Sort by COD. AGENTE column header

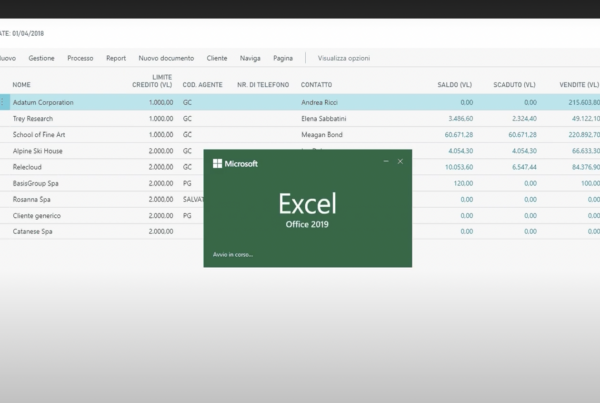pos(202,85)
